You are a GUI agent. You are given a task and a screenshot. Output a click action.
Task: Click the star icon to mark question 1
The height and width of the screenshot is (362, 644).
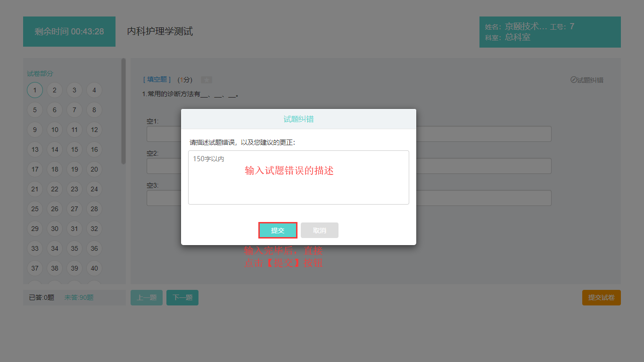[x=206, y=80]
